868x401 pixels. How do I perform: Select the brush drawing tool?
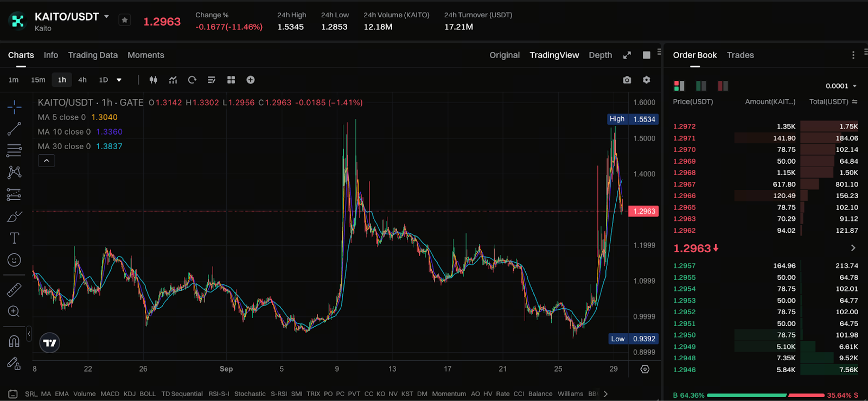pos(14,217)
